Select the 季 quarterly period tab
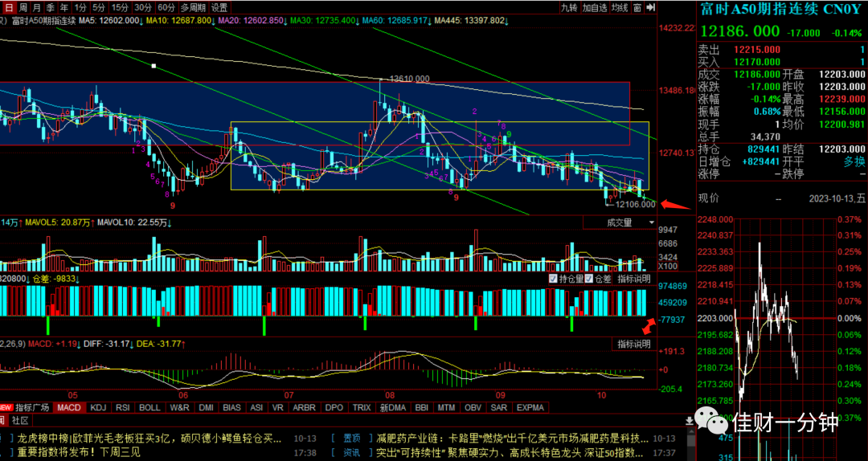The width and height of the screenshot is (868, 461). tap(51, 8)
